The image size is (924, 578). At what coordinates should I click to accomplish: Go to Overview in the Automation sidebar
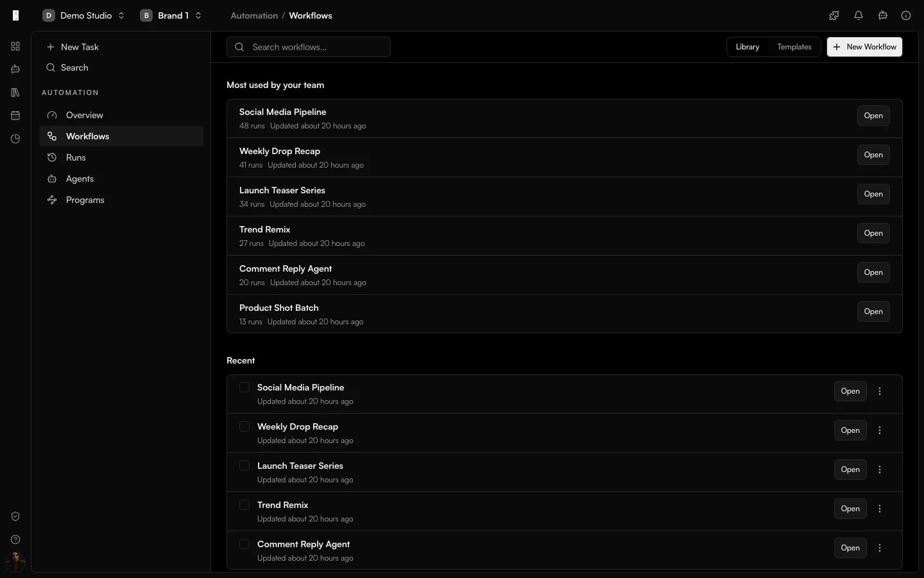(x=121, y=115)
